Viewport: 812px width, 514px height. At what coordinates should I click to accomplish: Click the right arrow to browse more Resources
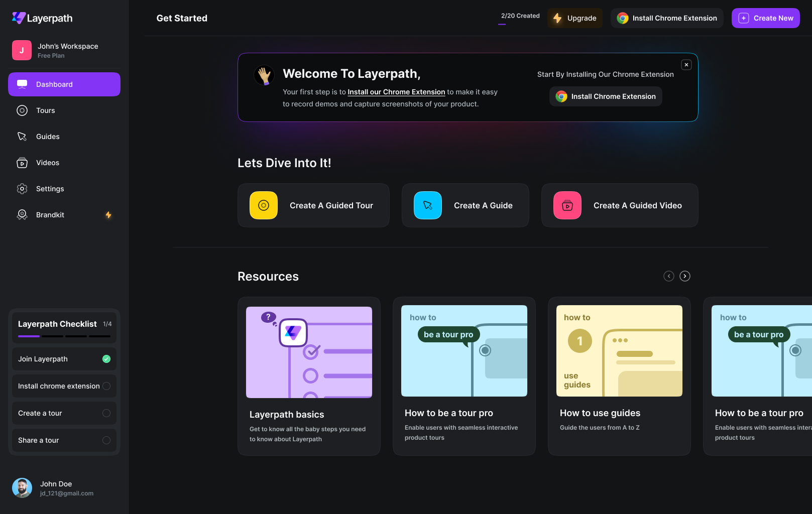coord(685,276)
